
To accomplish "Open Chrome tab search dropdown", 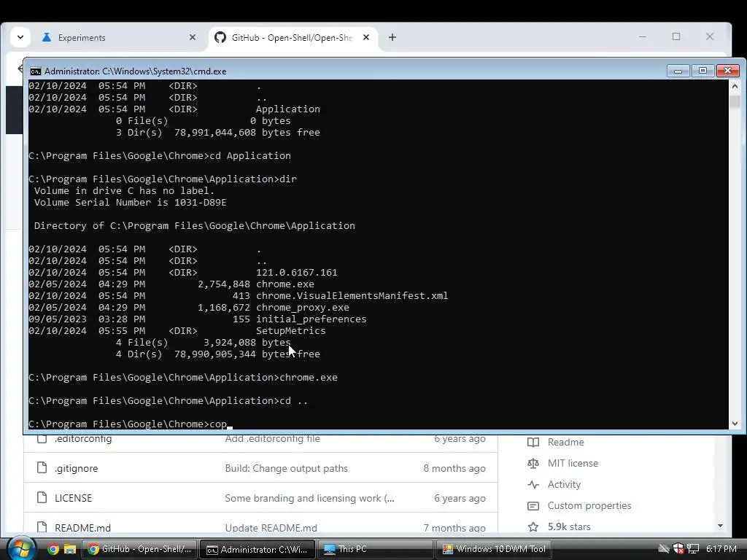I will 20,37.
